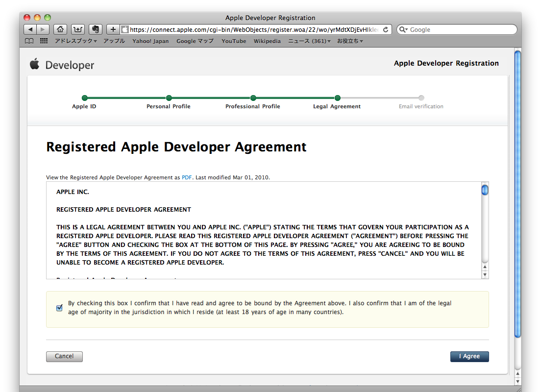Open the YouTube bookmark
The width and height of the screenshot is (541, 392).
pos(234,41)
